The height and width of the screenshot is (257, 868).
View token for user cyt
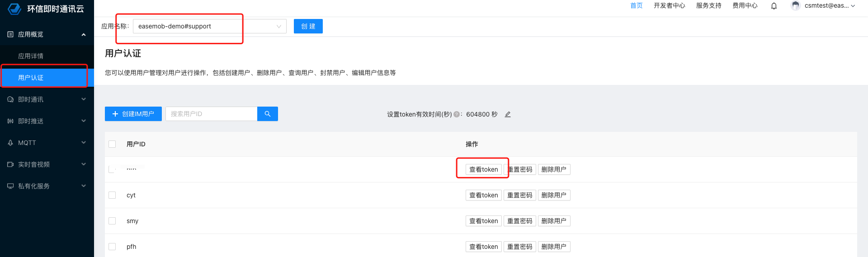(x=484, y=195)
